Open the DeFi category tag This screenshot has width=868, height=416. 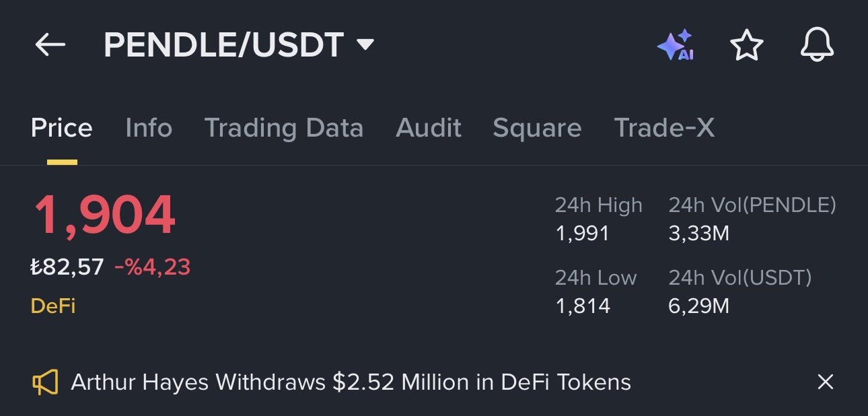53,306
